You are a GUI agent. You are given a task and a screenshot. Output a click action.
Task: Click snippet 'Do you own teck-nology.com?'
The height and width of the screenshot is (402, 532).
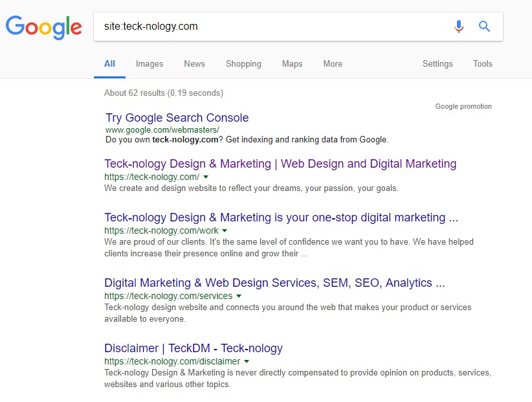(x=247, y=140)
